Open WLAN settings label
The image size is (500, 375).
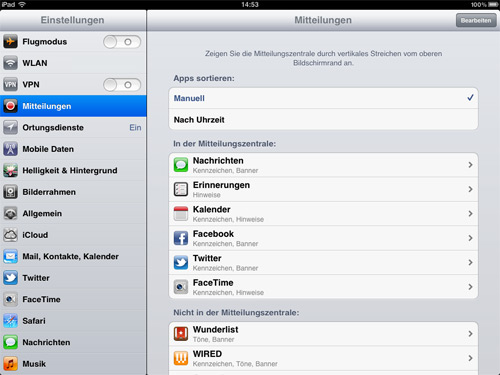35,63
